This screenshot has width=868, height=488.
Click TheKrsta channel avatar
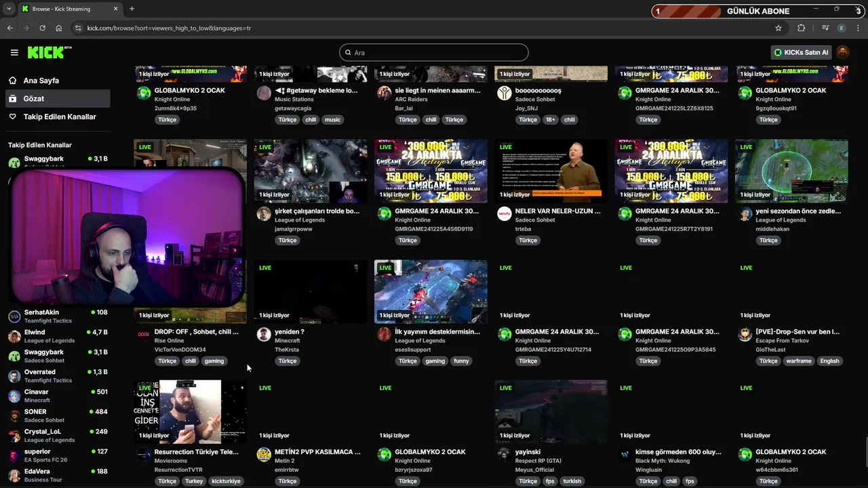click(264, 335)
